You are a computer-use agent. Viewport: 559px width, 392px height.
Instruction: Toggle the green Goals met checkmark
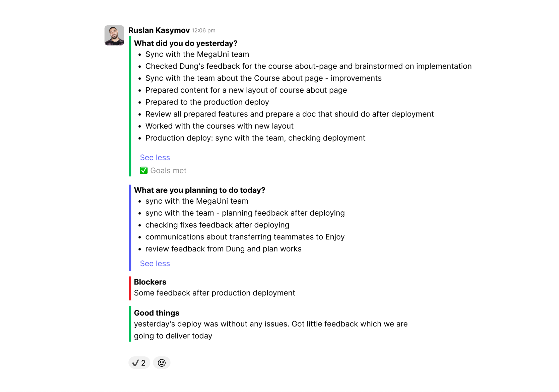point(144,170)
